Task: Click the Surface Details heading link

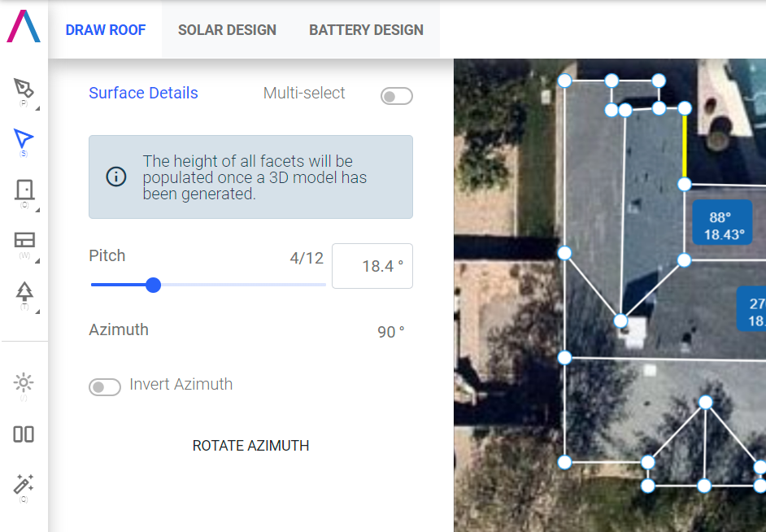Action: (x=143, y=93)
